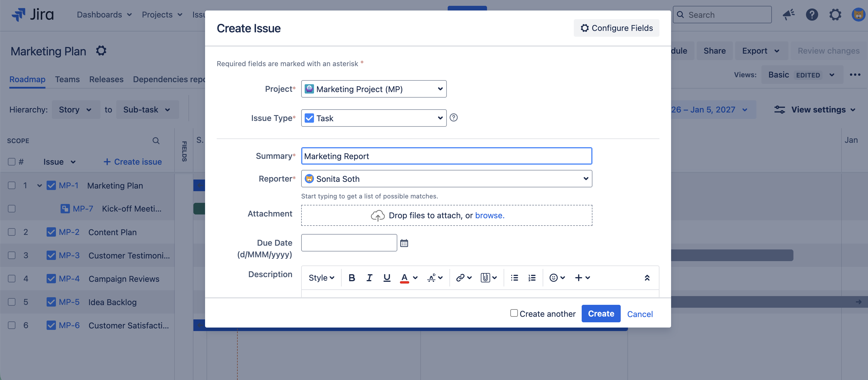Click the Issue Type help icon

454,118
